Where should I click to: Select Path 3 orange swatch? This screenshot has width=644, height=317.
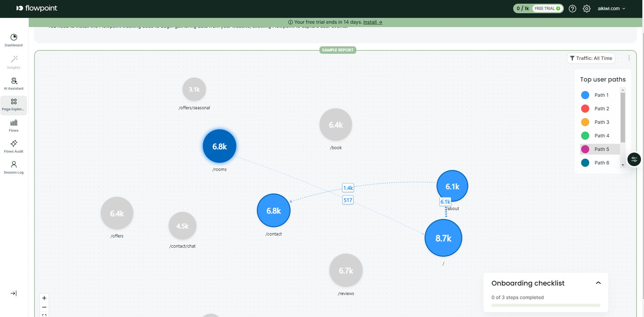click(585, 122)
